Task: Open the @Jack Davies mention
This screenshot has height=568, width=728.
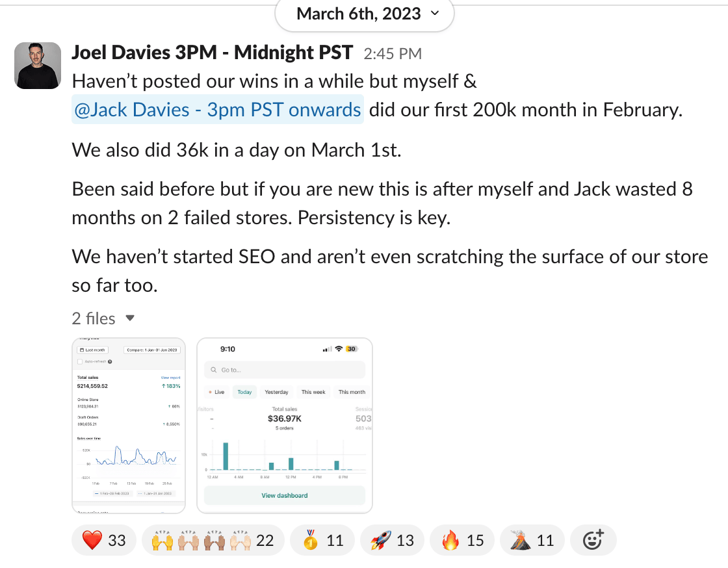Action: (218, 110)
